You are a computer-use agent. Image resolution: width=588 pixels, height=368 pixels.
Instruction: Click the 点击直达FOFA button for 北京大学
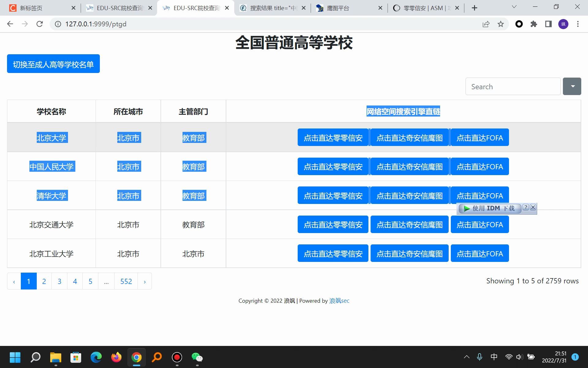[480, 137]
